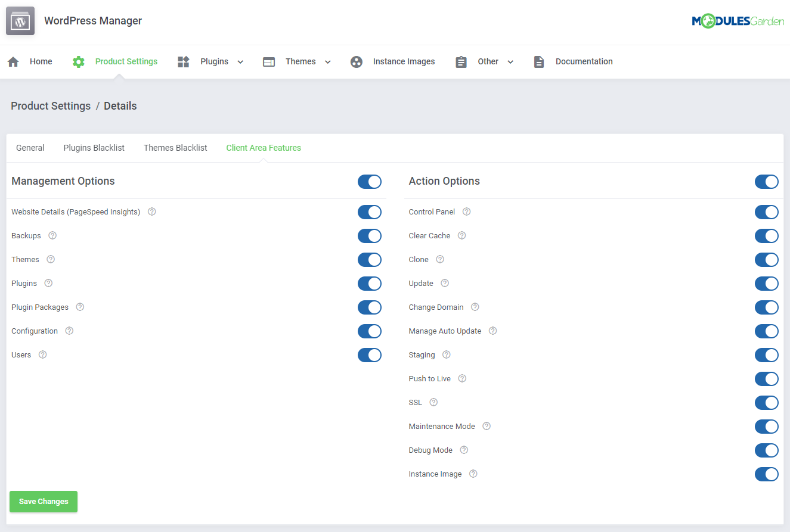Screen dimensions: 790x532
Task: Open help tooltip for Change Domain
Action: click(x=475, y=307)
